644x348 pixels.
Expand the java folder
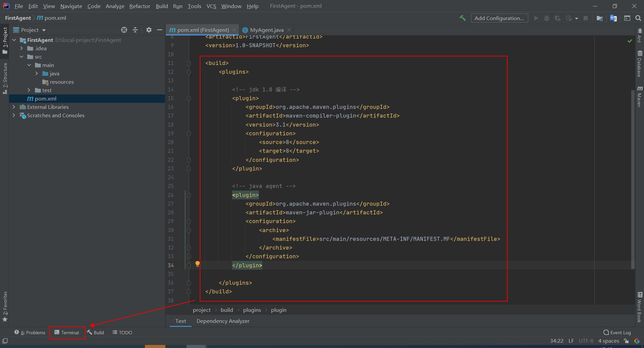point(37,73)
